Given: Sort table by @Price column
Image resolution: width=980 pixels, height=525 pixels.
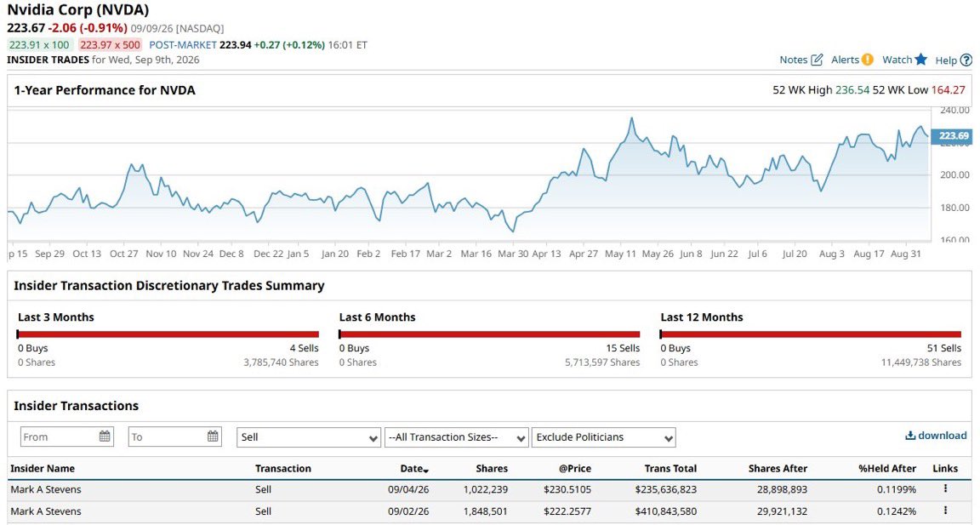Looking at the screenshot, I should coord(575,468).
